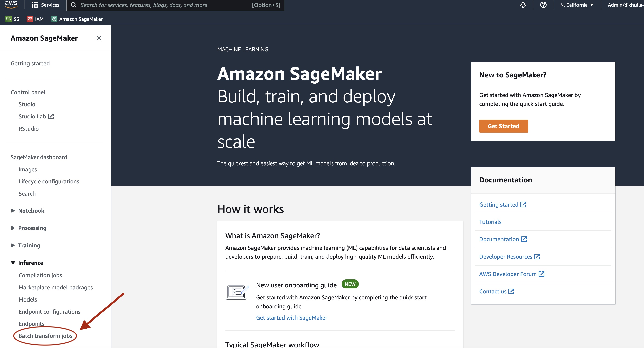This screenshot has width=644, height=348.
Task: Open Batch transform jobs
Action: 45,336
